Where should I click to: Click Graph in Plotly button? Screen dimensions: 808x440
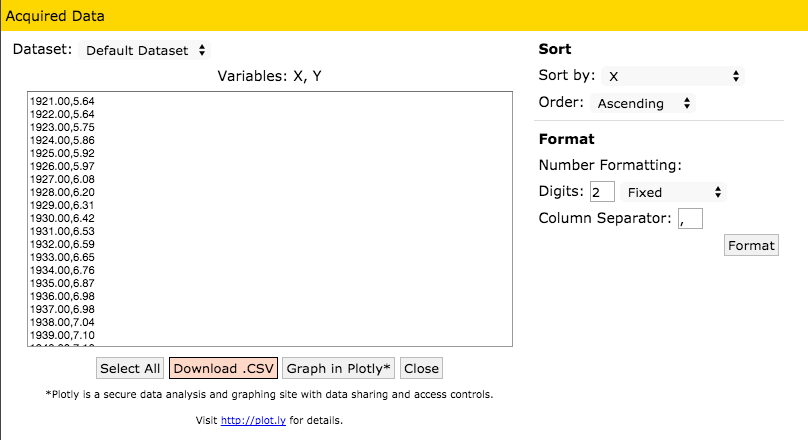[x=339, y=368]
